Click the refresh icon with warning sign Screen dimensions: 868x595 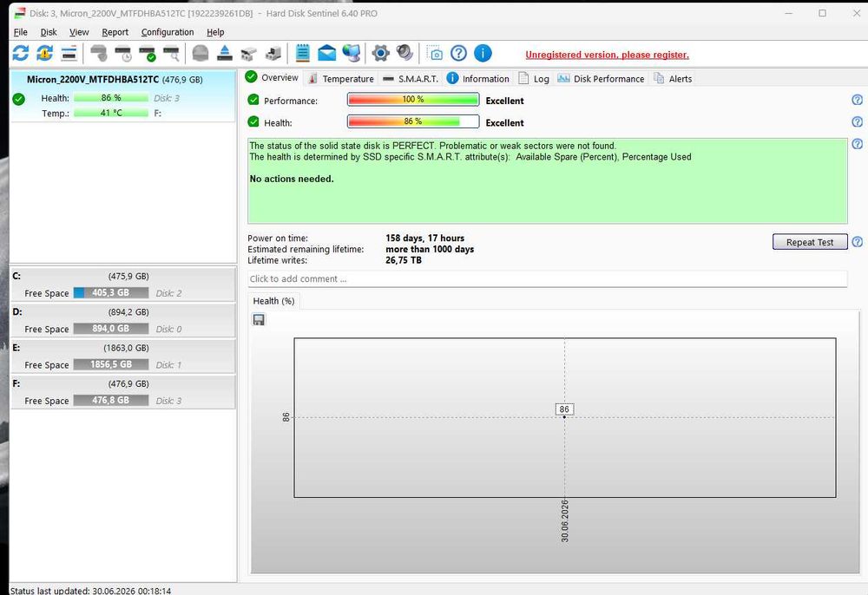pyautogui.click(x=44, y=53)
